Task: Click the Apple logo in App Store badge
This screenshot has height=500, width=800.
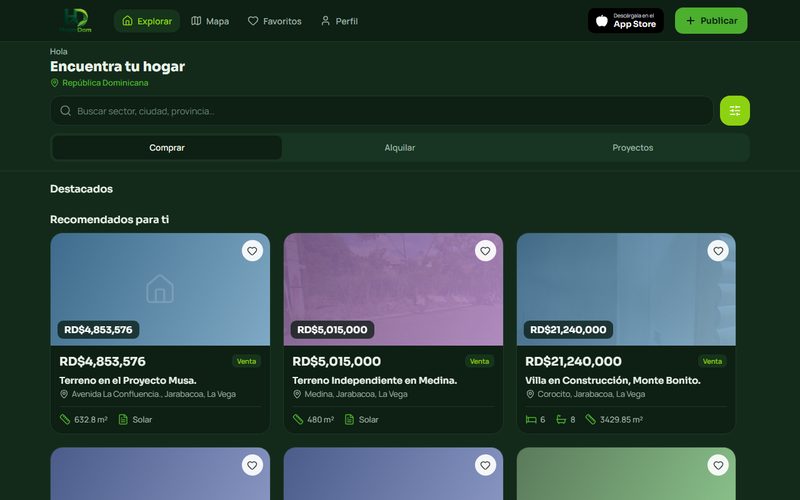Action: [602, 21]
